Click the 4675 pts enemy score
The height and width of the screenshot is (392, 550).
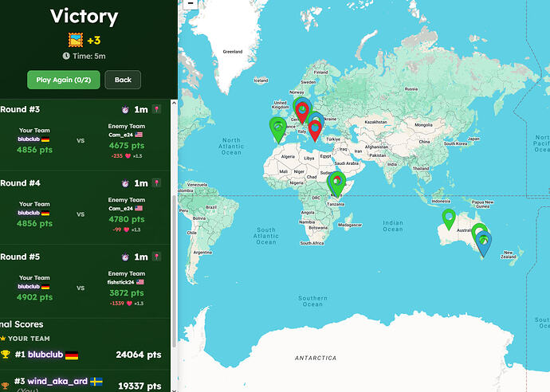point(127,146)
